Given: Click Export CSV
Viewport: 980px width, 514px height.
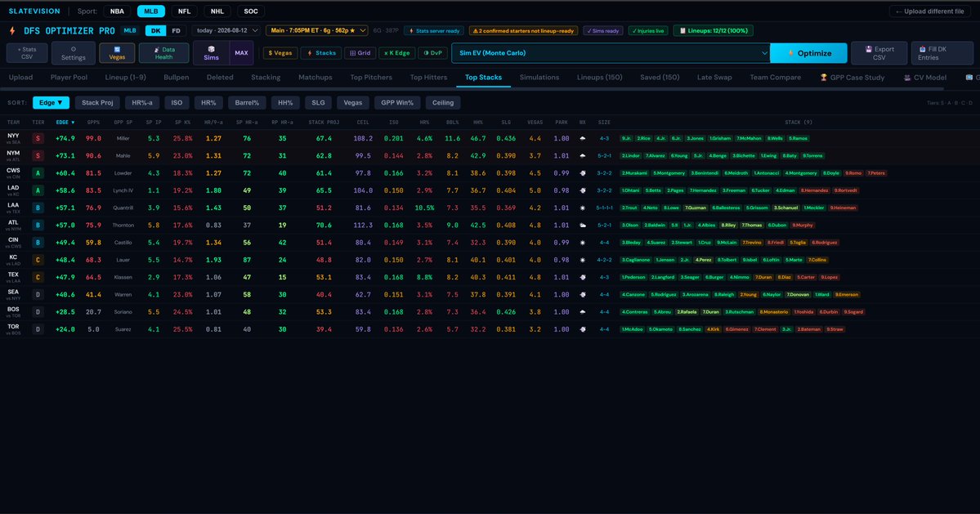Looking at the screenshot, I should (879, 53).
